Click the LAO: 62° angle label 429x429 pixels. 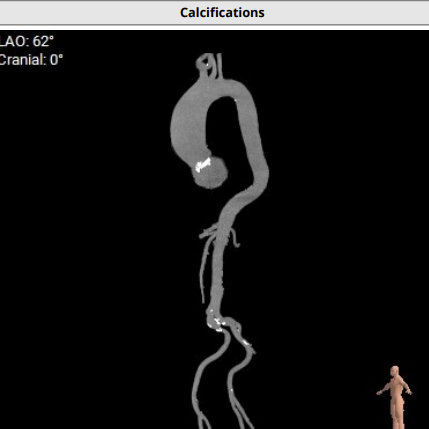click(x=26, y=41)
